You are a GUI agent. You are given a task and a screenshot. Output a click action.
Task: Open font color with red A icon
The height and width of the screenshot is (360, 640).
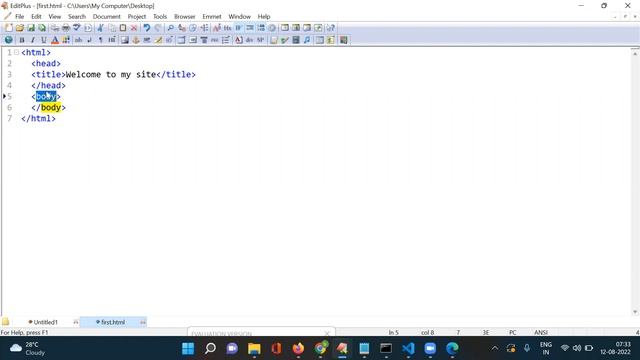click(x=55, y=40)
